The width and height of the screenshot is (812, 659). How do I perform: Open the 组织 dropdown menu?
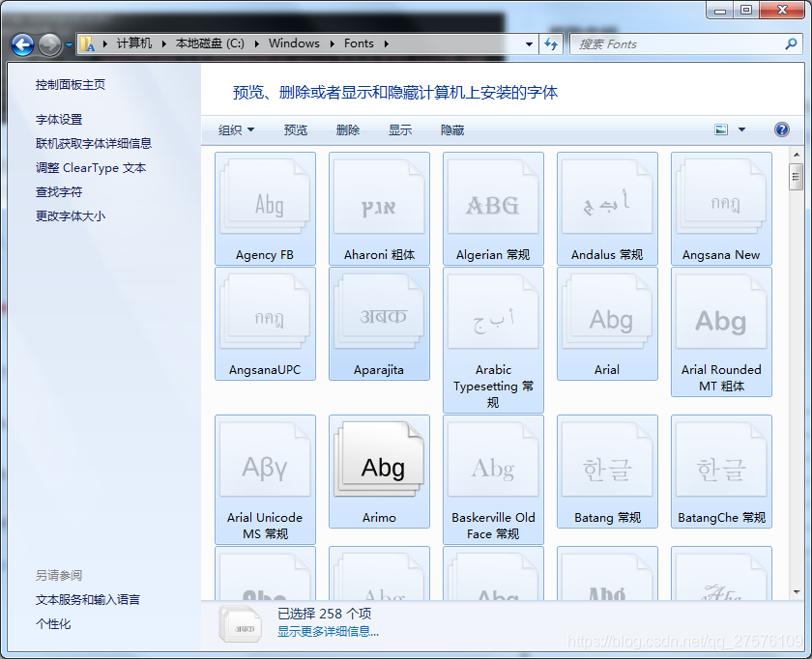coord(236,129)
